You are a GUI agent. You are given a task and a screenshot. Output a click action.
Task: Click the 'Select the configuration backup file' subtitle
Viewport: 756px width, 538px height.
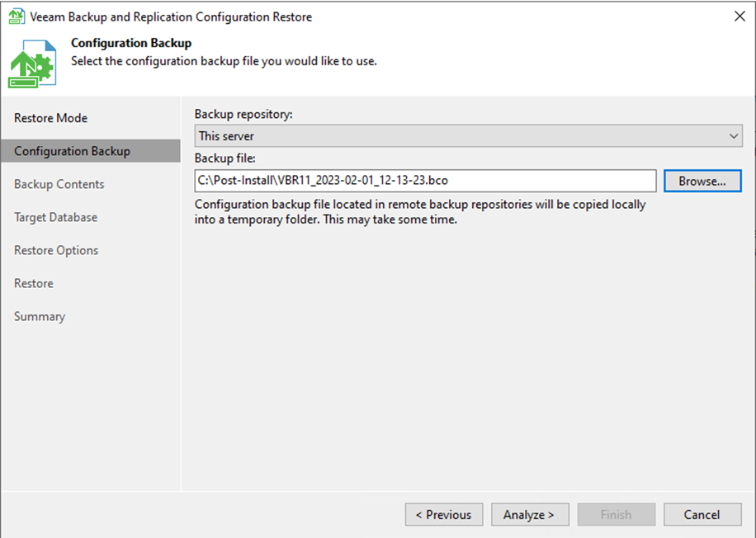224,61
